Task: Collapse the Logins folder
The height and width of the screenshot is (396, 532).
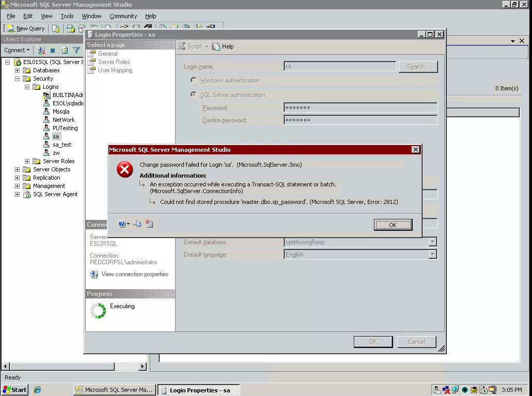Action: (27, 87)
